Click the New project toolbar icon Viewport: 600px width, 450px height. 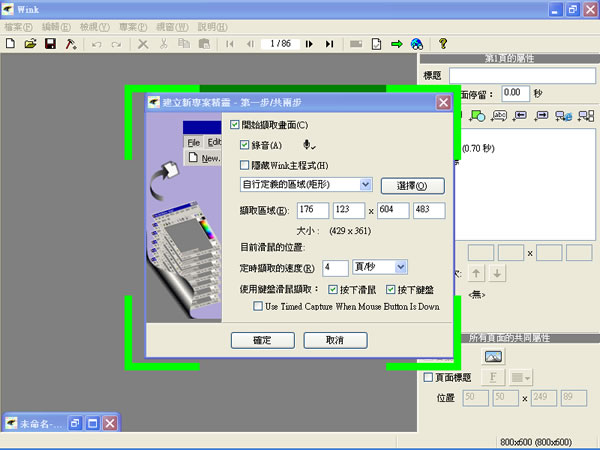[x=10, y=44]
